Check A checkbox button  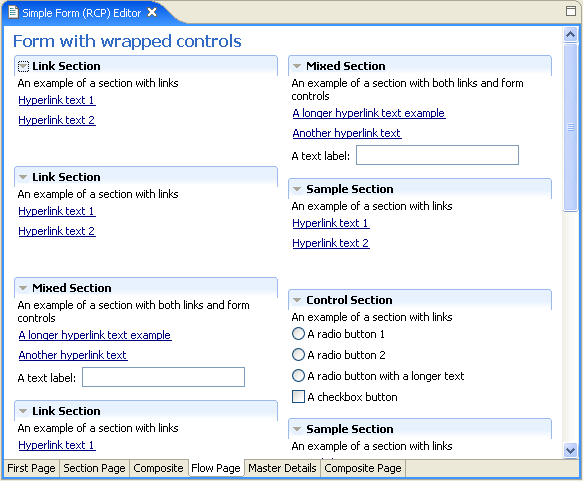click(298, 397)
